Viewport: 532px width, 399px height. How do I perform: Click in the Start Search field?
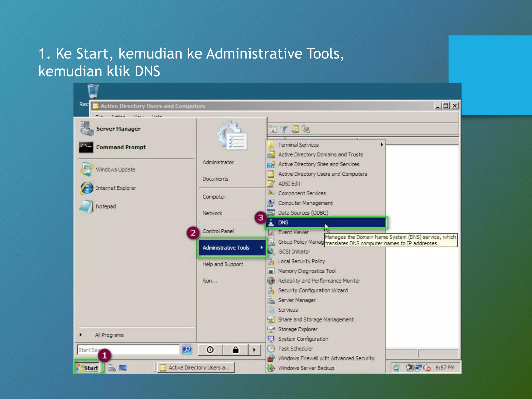coord(128,350)
